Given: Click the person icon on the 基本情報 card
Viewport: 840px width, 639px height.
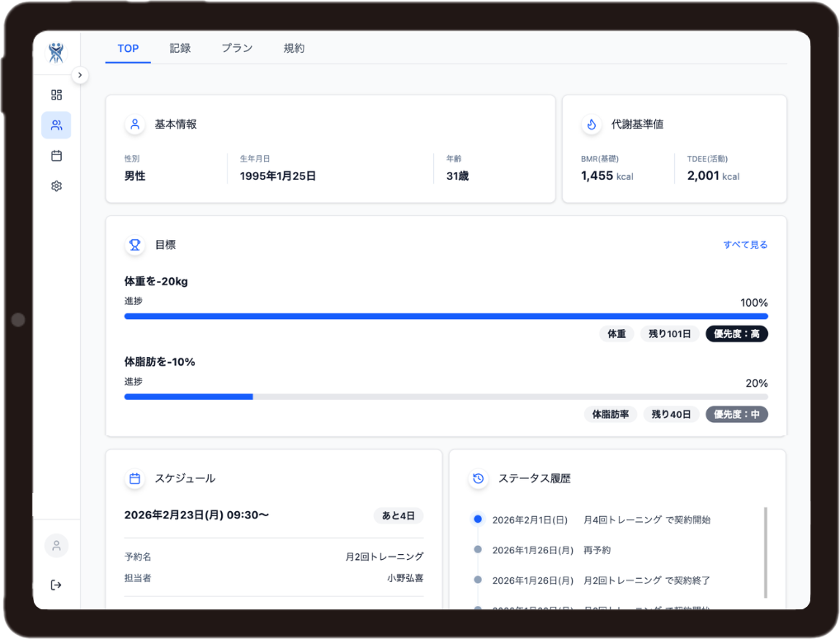Looking at the screenshot, I should coord(134,124).
